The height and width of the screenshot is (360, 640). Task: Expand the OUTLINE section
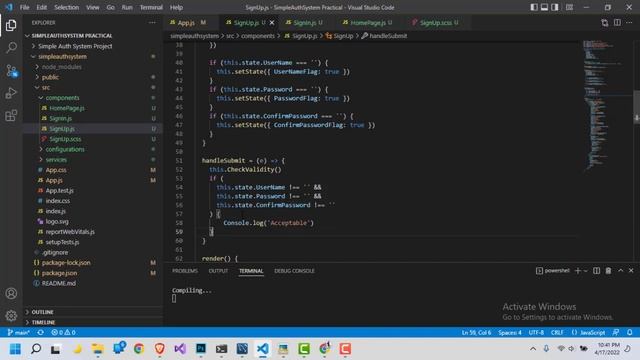coord(42,312)
